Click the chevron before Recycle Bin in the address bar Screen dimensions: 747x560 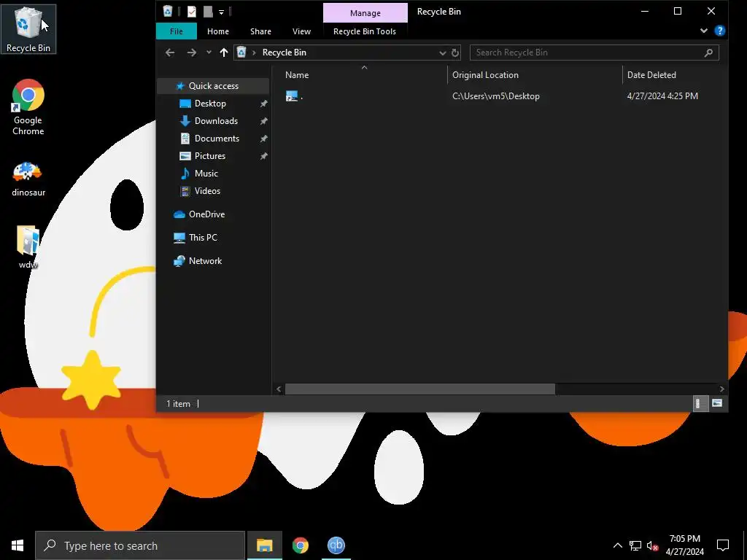[254, 52]
